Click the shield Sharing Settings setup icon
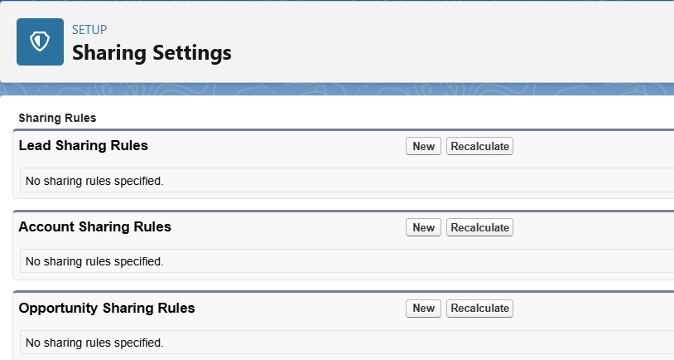 pos(40,42)
